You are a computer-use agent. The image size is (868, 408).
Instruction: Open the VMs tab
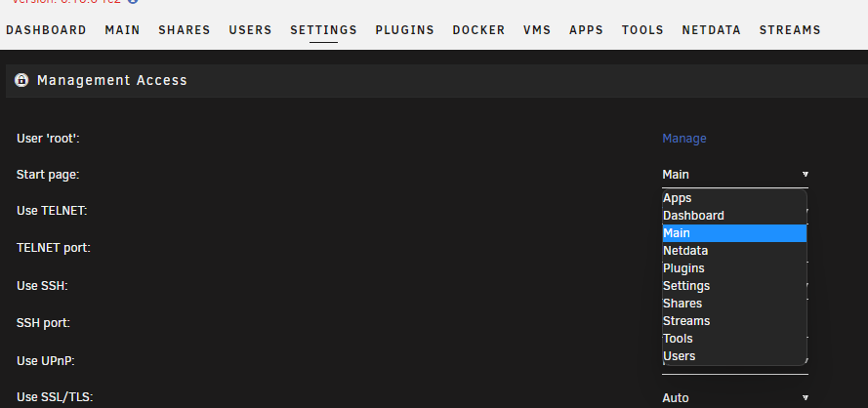(x=537, y=30)
